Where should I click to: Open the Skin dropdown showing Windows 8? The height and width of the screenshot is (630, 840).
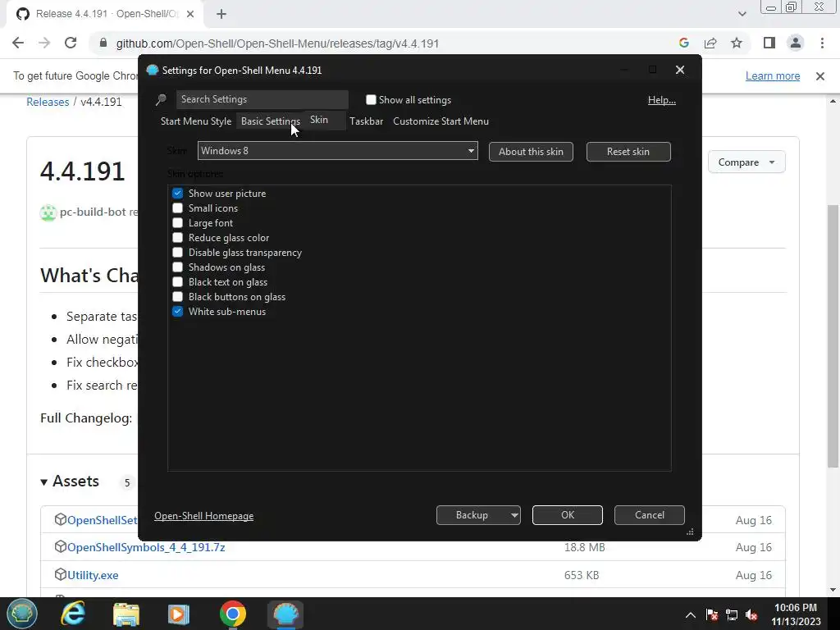coord(337,151)
